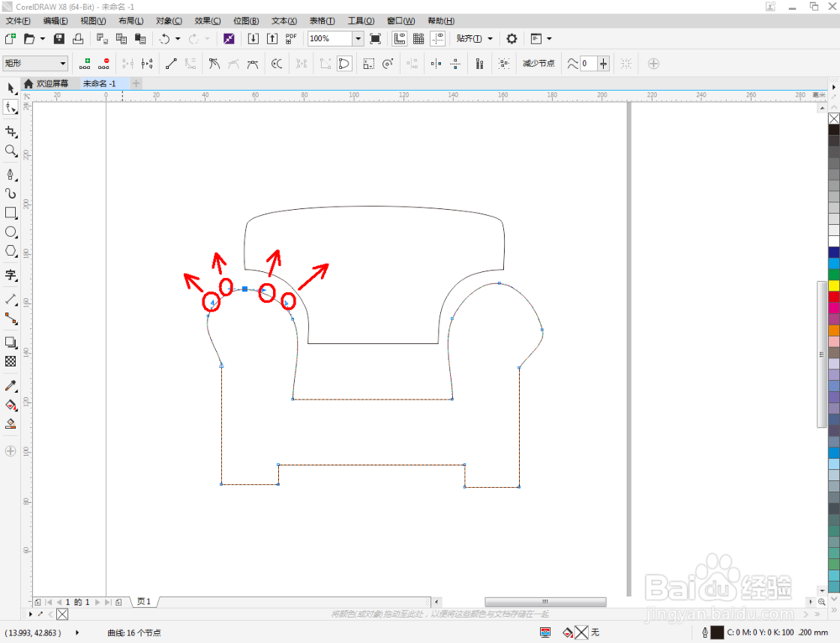
Task: Open 视图(V) menu
Action: [x=92, y=21]
